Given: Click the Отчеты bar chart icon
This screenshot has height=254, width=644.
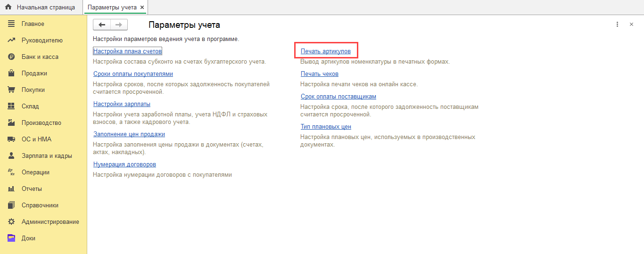Looking at the screenshot, I should coord(11,188).
